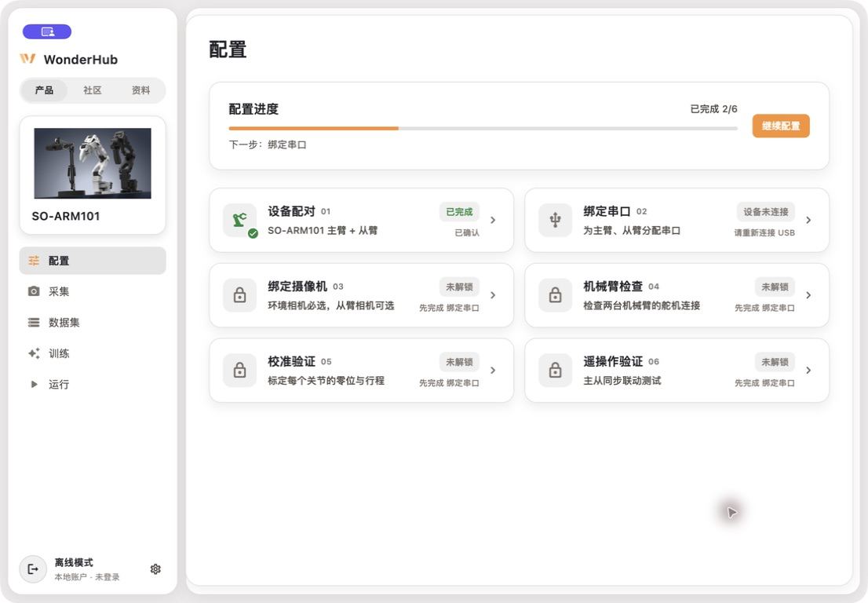Click the 请重新连接 USB hint
868x603 pixels.
pos(764,232)
